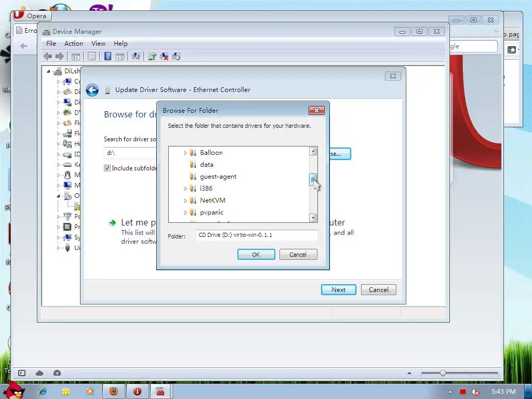The width and height of the screenshot is (532, 399).
Task: Click Opera panel toggle icon in status bar
Action: 22,373
